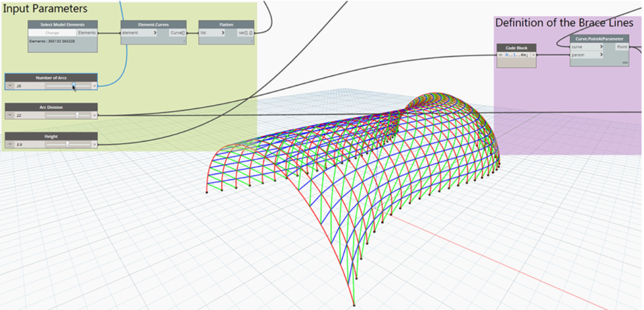Open list port chevron on Flatten node
Viewport: 644px width, 310px height.
click(x=223, y=33)
